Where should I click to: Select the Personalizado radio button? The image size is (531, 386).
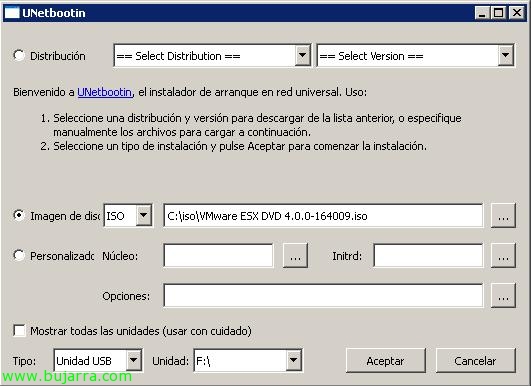pyautogui.click(x=19, y=255)
